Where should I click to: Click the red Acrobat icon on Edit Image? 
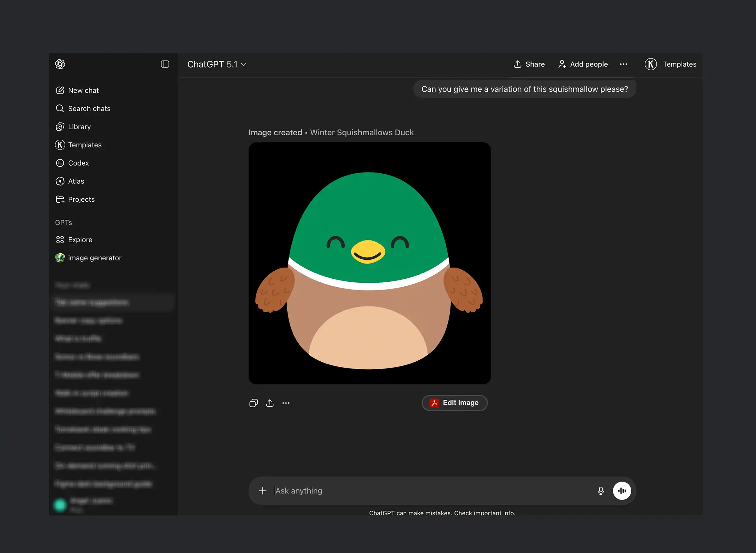[434, 403]
